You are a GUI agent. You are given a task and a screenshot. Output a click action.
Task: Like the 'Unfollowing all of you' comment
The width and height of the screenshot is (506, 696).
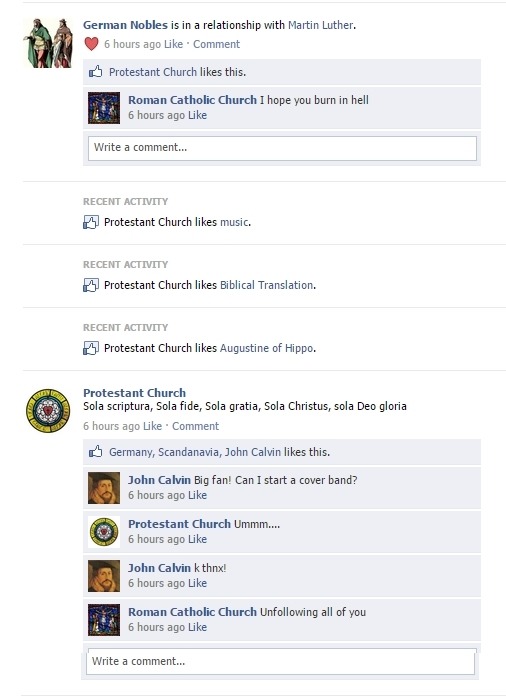[x=197, y=627]
